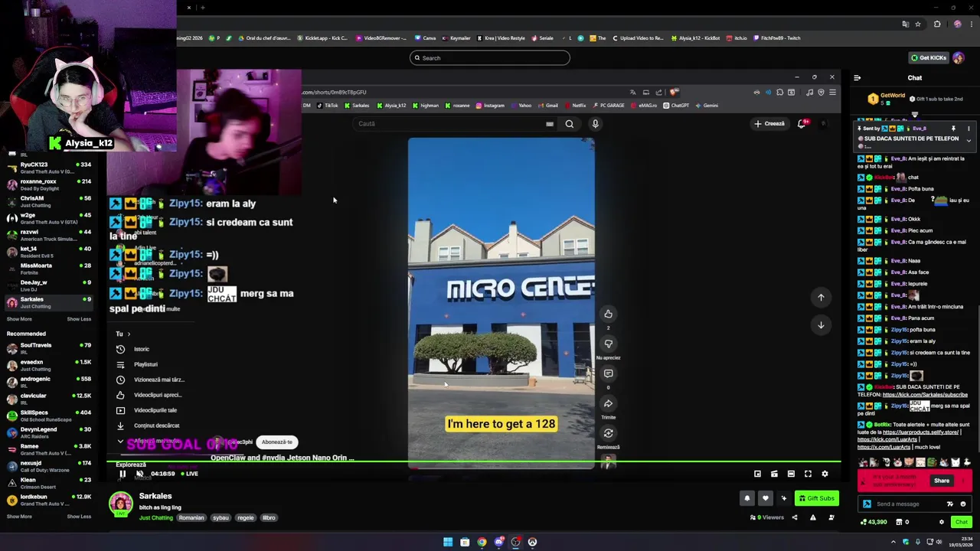
Task: Open the Alysia_k12 - KickBot browser tab
Action: (695, 37)
